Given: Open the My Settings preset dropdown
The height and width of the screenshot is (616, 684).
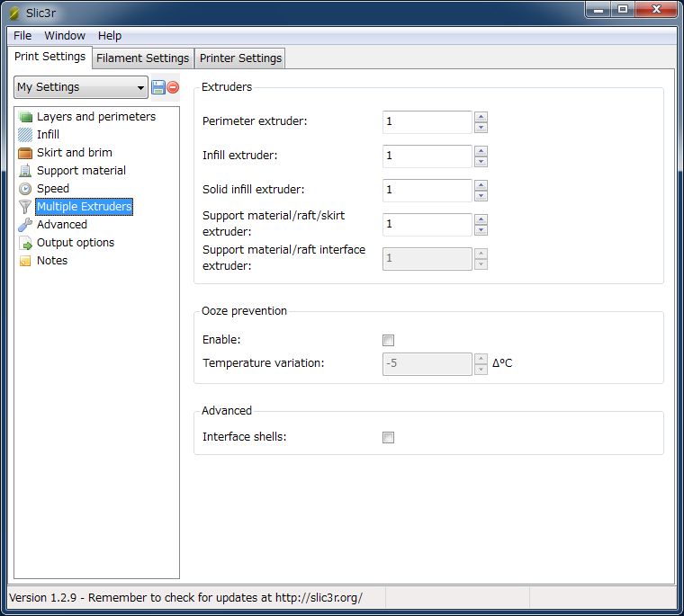Looking at the screenshot, I should [81, 87].
